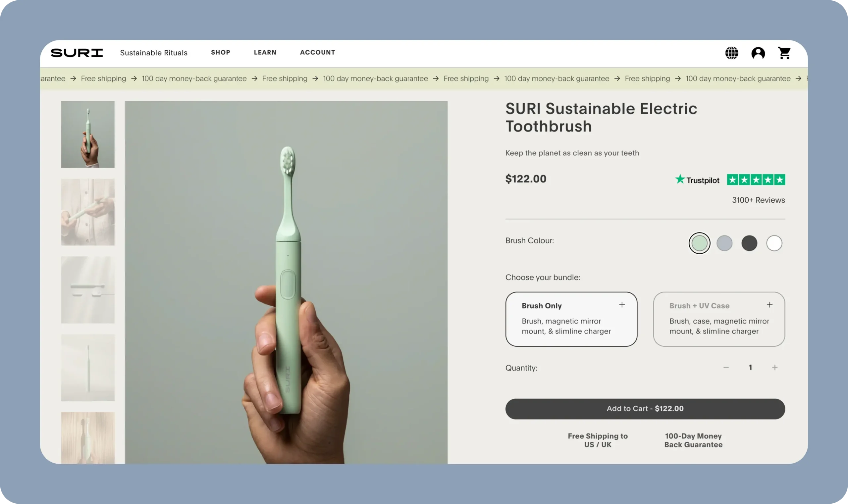Pick the white brush colour swatch

tap(774, 243)
